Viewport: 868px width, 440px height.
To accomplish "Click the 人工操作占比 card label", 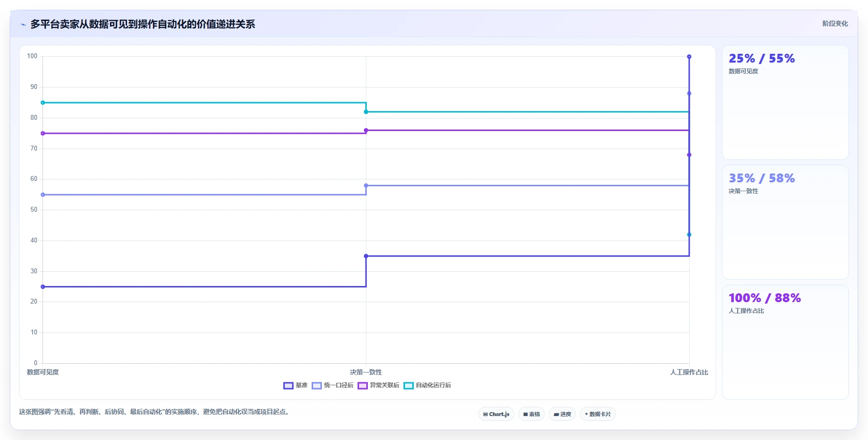I will click(746, 311).
